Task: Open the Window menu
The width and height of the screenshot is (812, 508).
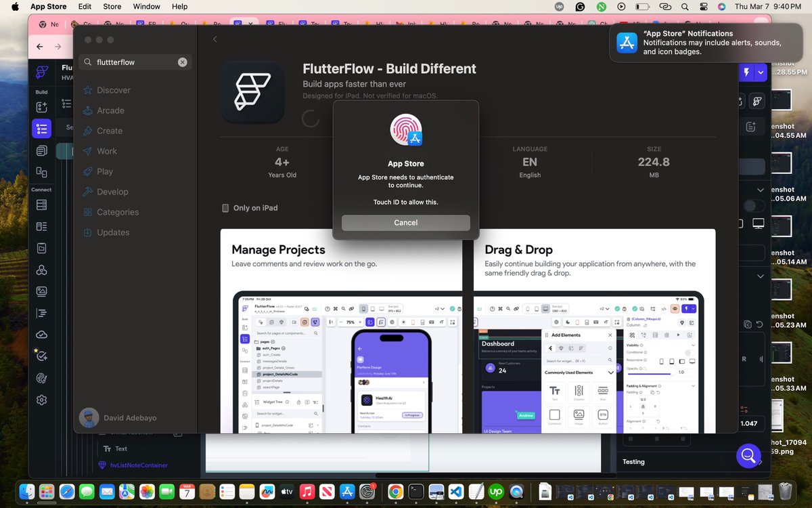Action: coord(147,6)
